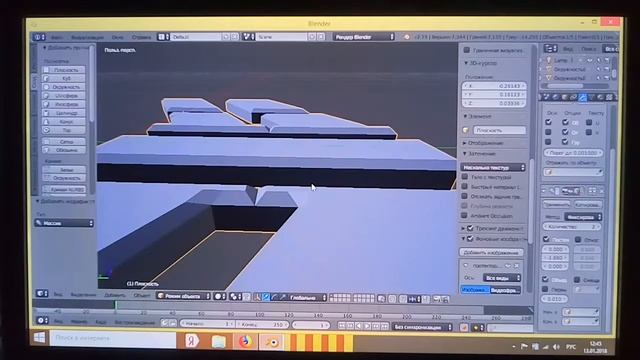Open the Глобально orientation dropdown
The image size is (640, 360).
pyautogui.click(x=308, y=298)
